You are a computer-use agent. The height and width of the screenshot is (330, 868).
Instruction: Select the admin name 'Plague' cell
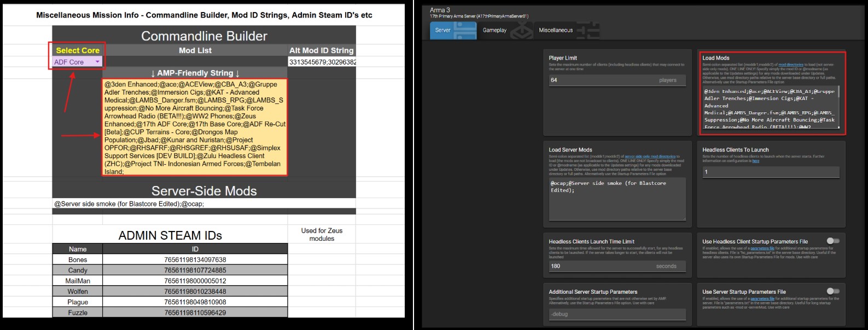click(x=78, y=302)
